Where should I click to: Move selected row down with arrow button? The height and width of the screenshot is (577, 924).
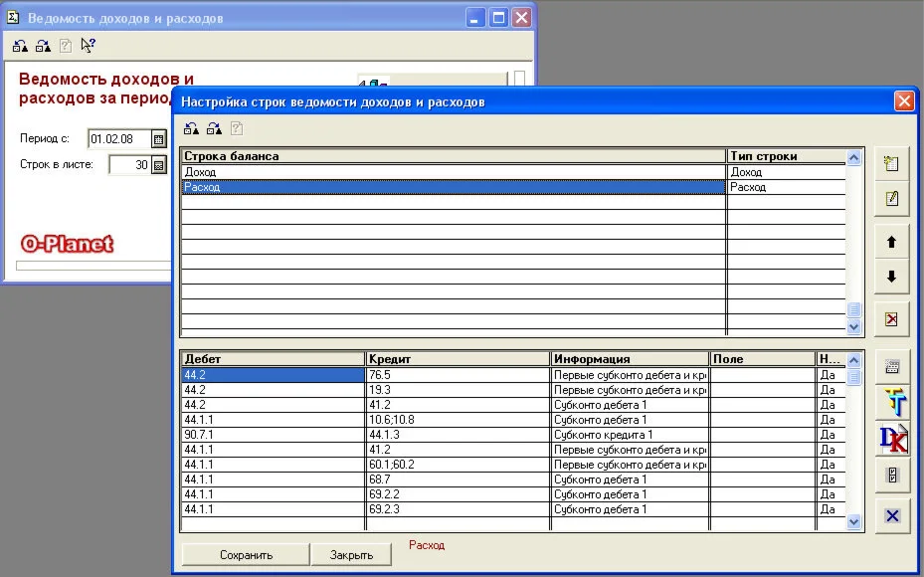coord(891,278)
